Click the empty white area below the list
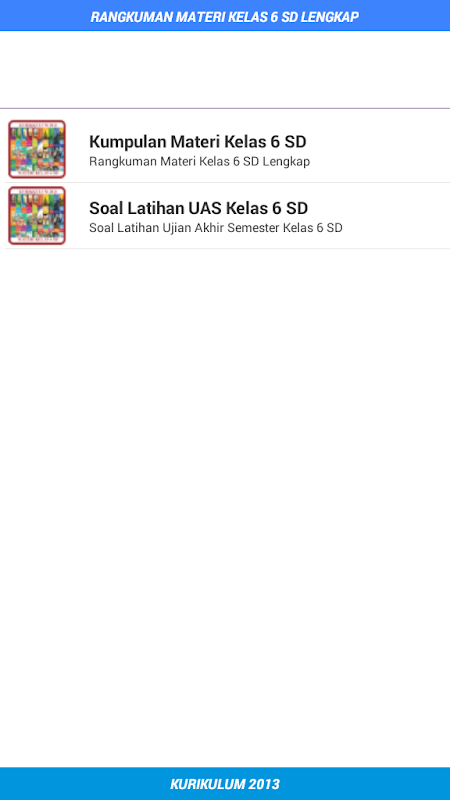Image resolution: width=450 pixels, height=800 pixels. point(225,508)
